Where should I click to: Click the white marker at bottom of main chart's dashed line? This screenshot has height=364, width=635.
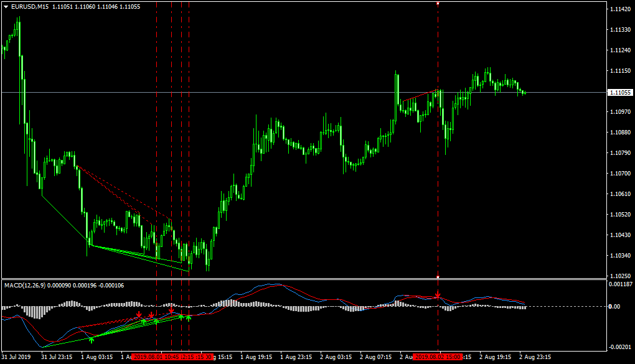438,277
